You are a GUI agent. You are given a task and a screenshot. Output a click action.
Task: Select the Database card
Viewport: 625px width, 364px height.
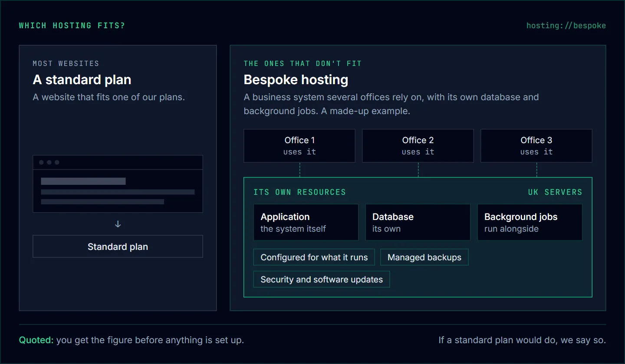[x=418, y=223]
